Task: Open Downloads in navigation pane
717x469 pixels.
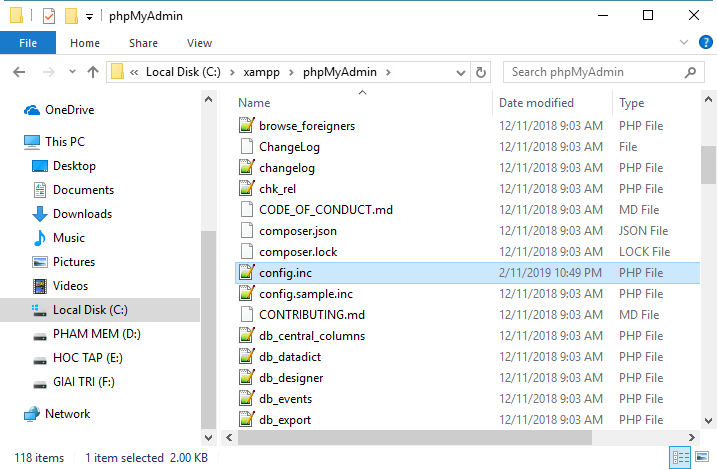Action: click(x=82, y=213)
